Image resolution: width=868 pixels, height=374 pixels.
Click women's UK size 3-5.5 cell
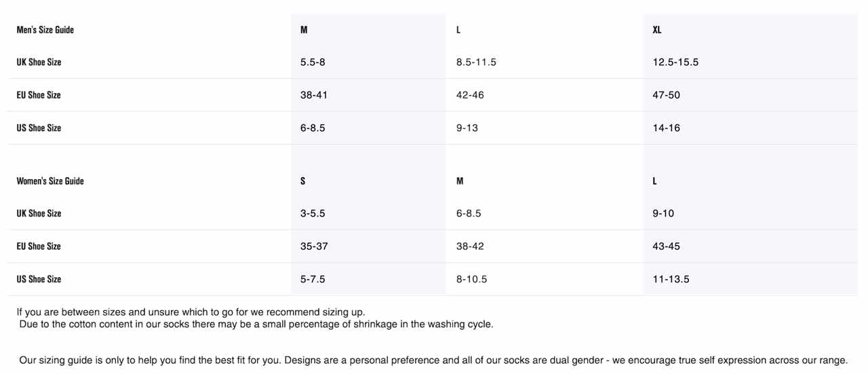pyautogui.click(x=313, y=214)
